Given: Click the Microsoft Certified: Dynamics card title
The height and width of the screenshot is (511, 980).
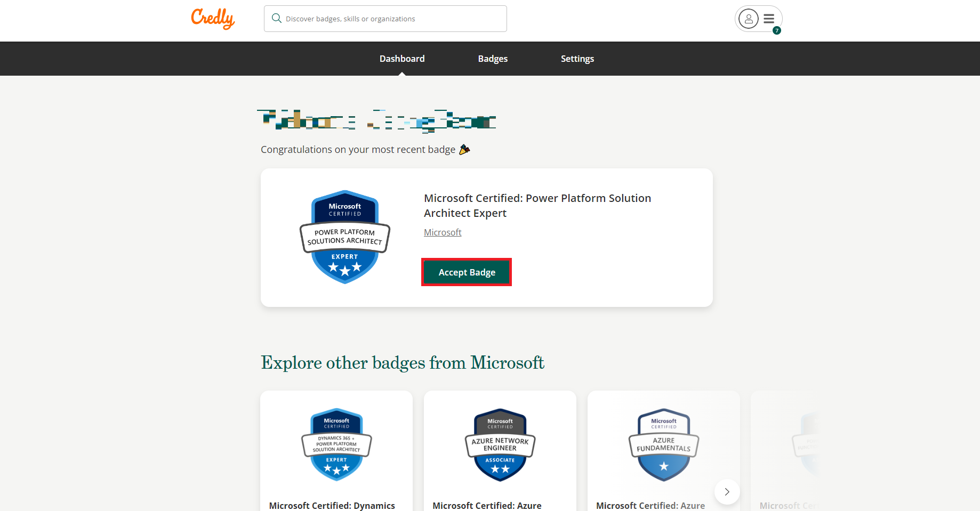Looking at the screenshot, I should click(332, 506).
